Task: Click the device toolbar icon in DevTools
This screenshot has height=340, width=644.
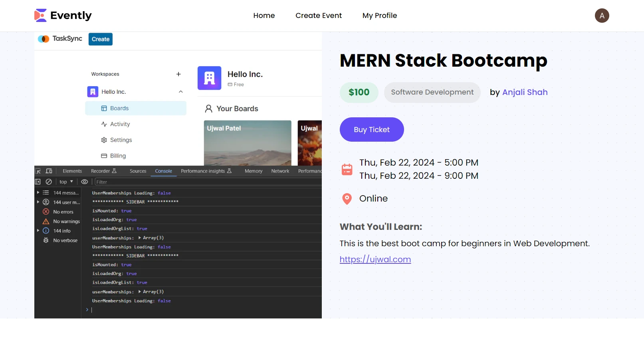Action: point(49,171)
